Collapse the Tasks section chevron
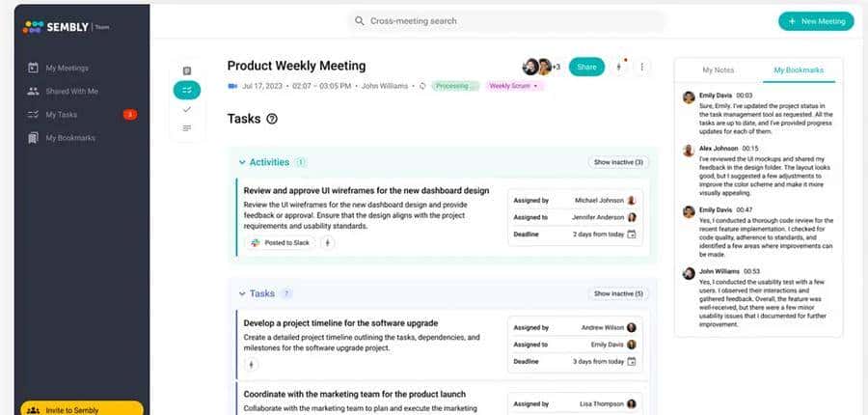The width and height of the screenshot is (868, 415). pyautogui.click(x=241, y=293)
